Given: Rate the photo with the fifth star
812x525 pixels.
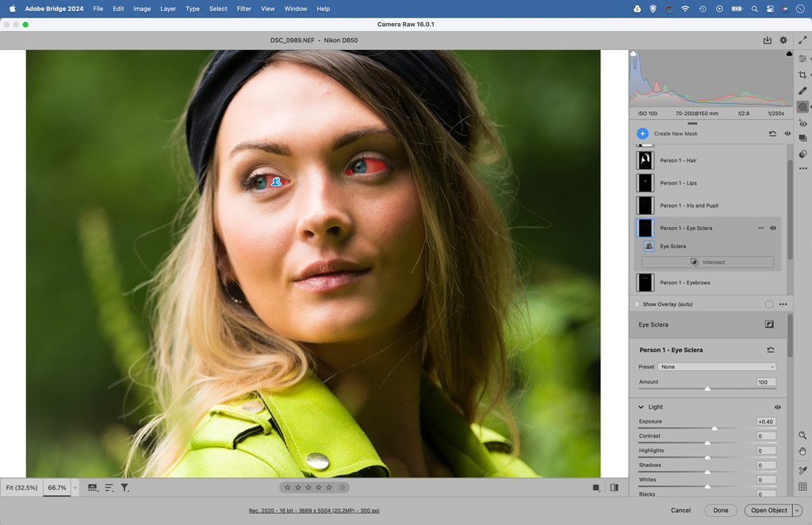Looking at the screenshot, I should (x=330, y=488).
